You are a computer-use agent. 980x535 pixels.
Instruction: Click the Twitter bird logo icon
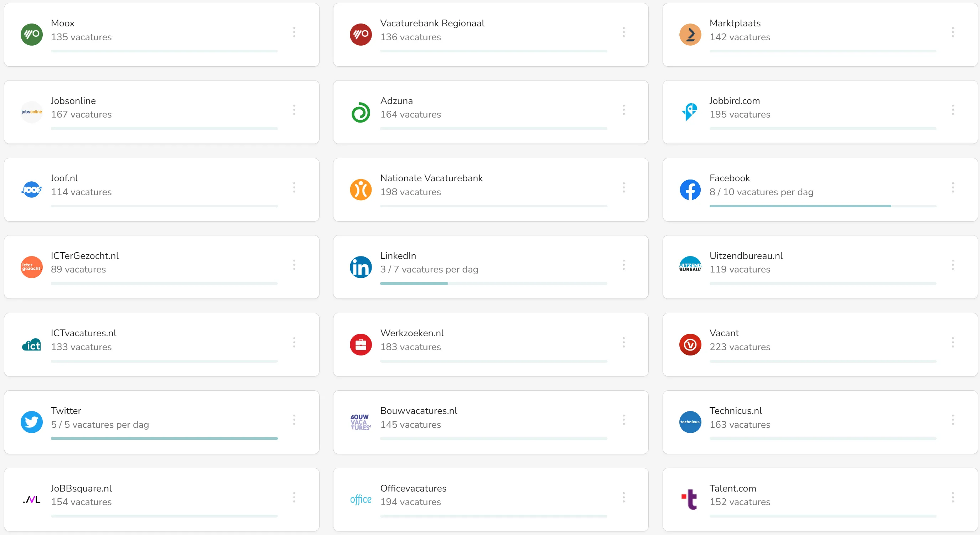tap(32, 422)
